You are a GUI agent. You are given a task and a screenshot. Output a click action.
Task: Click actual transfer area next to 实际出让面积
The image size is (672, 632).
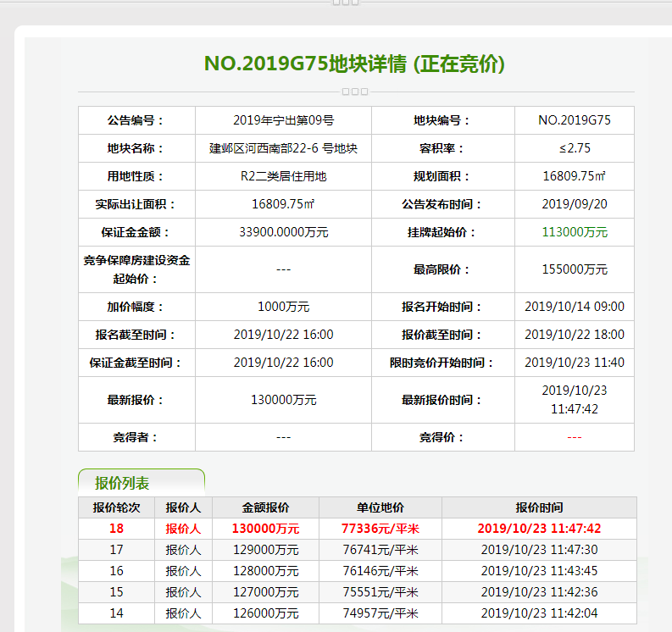point(283,204)
